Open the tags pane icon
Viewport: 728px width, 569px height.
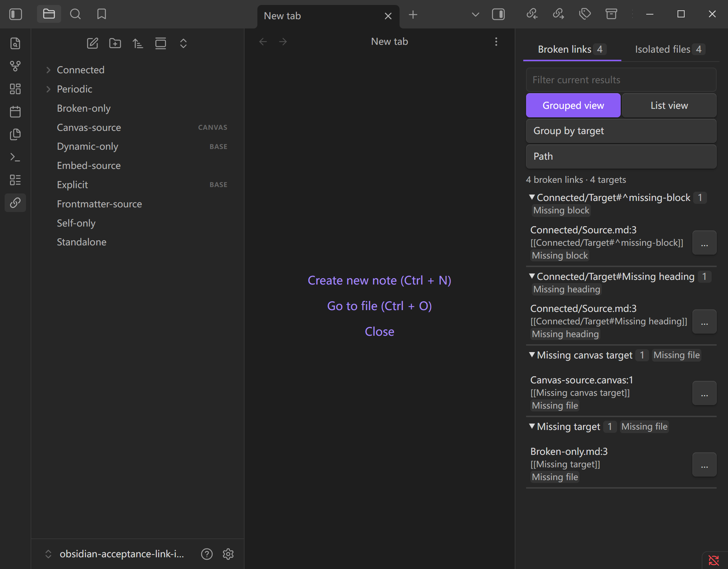pos(585,14)
